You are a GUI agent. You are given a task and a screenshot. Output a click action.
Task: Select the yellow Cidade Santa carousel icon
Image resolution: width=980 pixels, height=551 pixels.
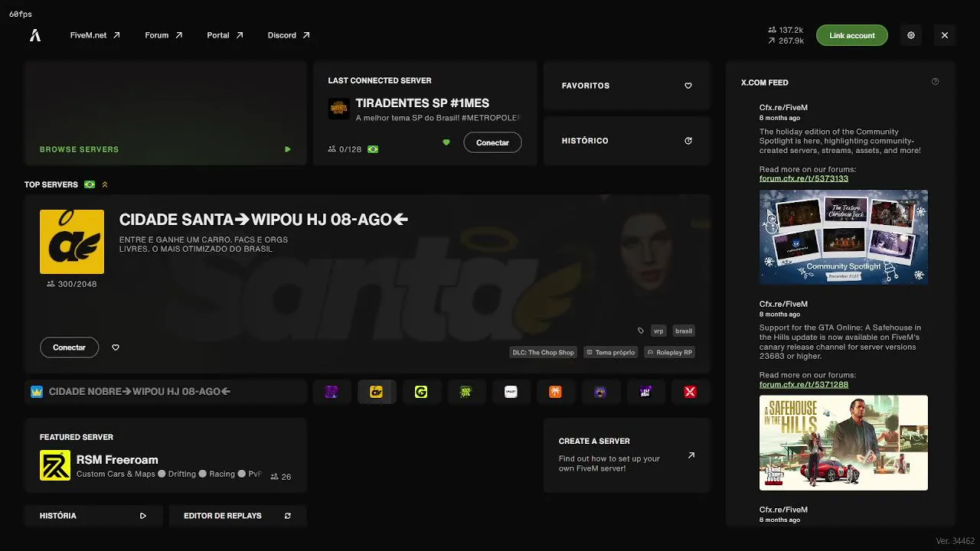[x=376, y=392]
